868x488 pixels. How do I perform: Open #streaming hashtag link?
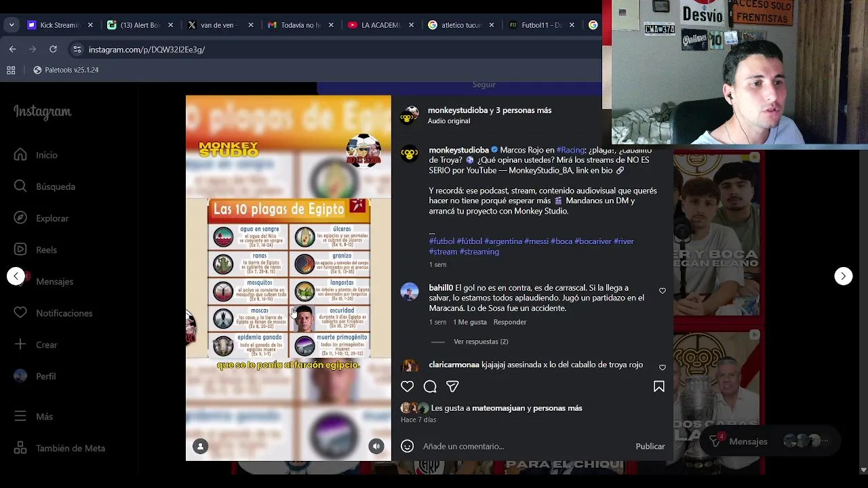point(479,251)
